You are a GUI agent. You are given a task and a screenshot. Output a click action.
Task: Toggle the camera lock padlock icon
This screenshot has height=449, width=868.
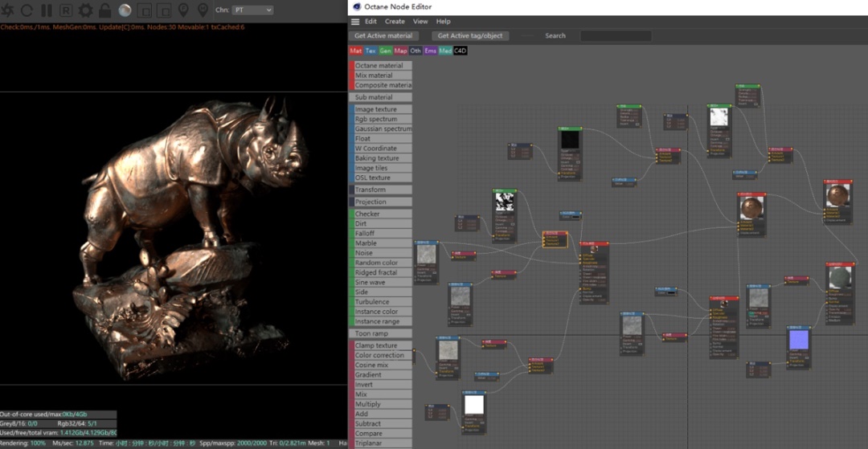(x=105, y=10)
